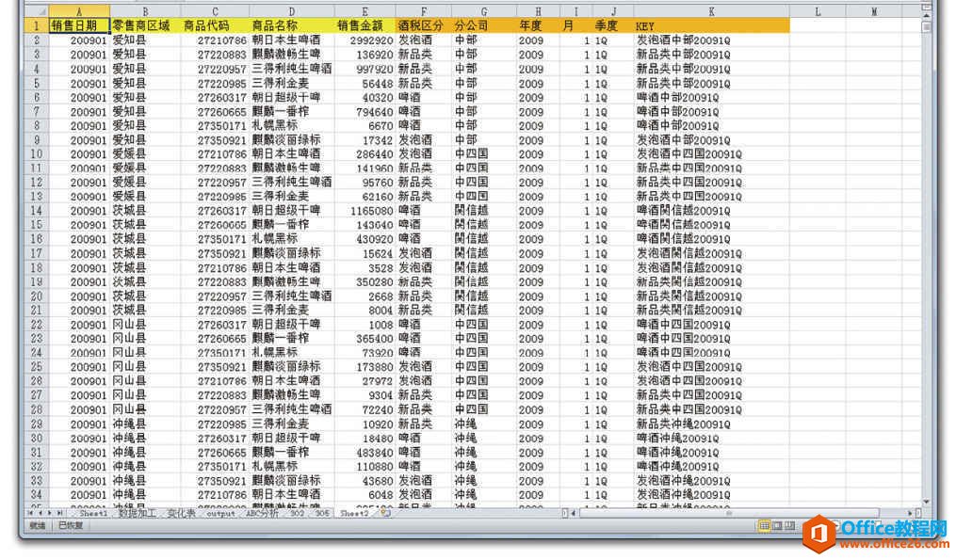The image size is (956, 560).
Task: Switch to the output sheet tab
Action: 220,514
